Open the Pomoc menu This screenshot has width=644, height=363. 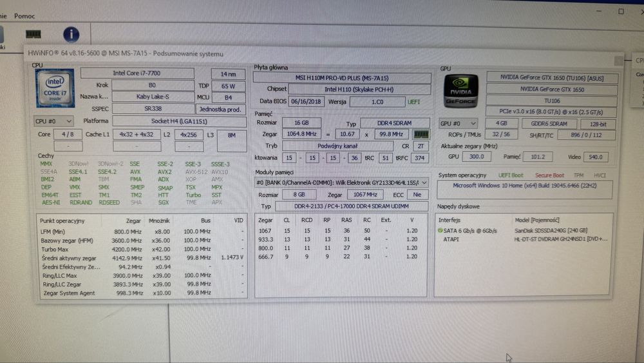24,16
